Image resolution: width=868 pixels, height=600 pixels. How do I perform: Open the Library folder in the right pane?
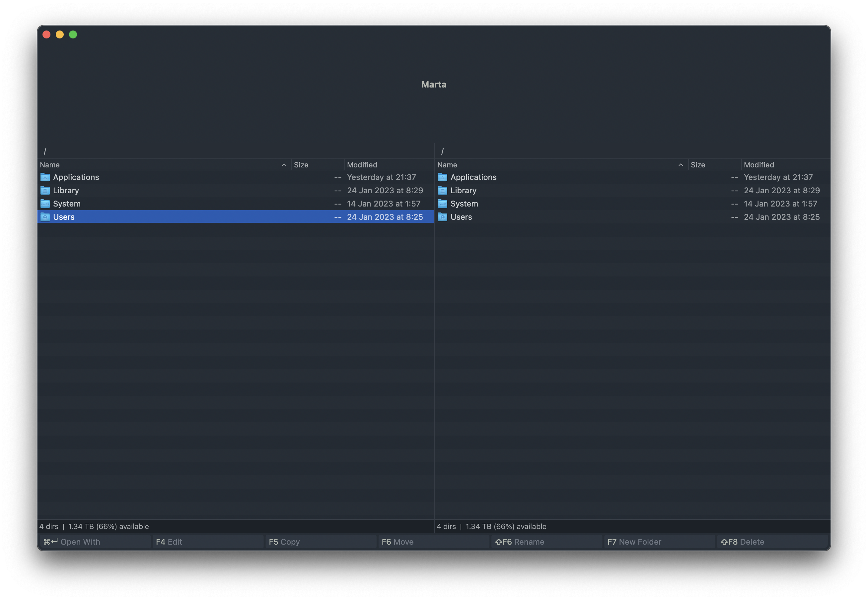(x=463, y=190)
